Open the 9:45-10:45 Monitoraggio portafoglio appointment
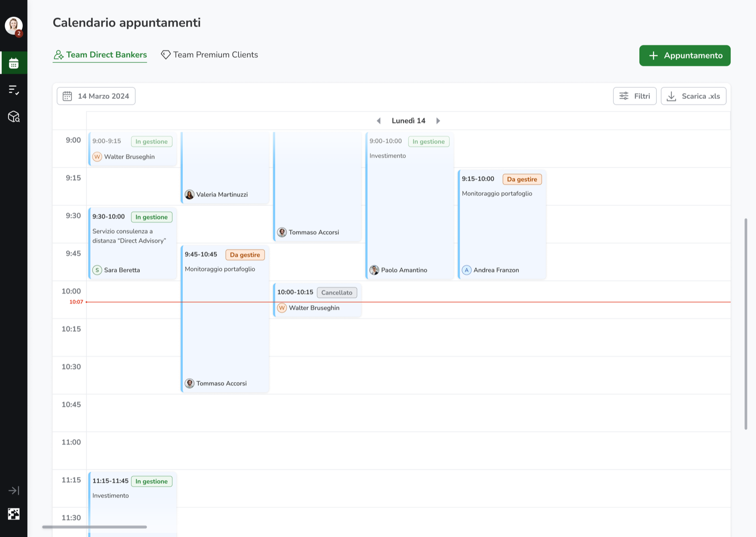The width and height of the screenshot is (756, 537). [x=225, y=319]
